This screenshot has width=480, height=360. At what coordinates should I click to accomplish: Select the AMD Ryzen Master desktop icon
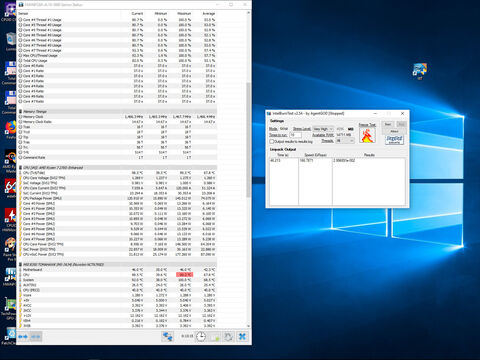click(10, 161)
